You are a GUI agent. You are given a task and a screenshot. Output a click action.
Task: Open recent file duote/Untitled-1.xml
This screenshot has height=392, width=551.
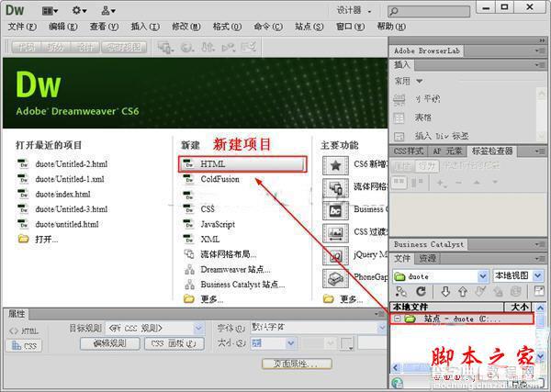70,179
